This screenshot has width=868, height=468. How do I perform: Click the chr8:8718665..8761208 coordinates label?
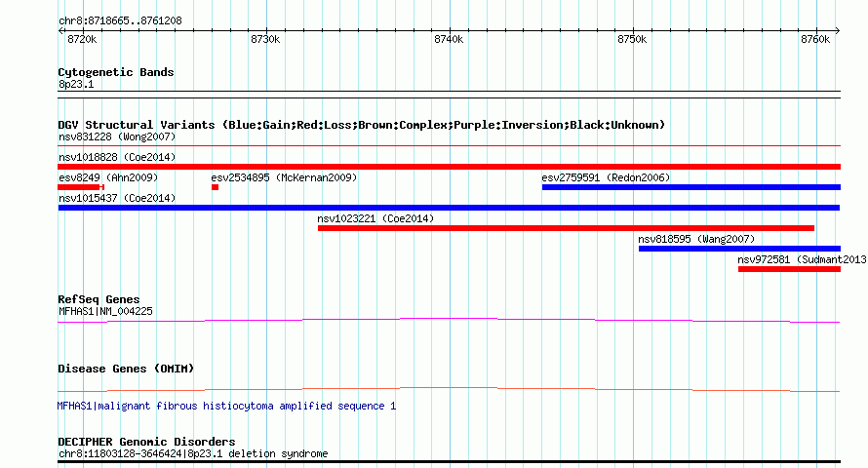pos(120,21)
